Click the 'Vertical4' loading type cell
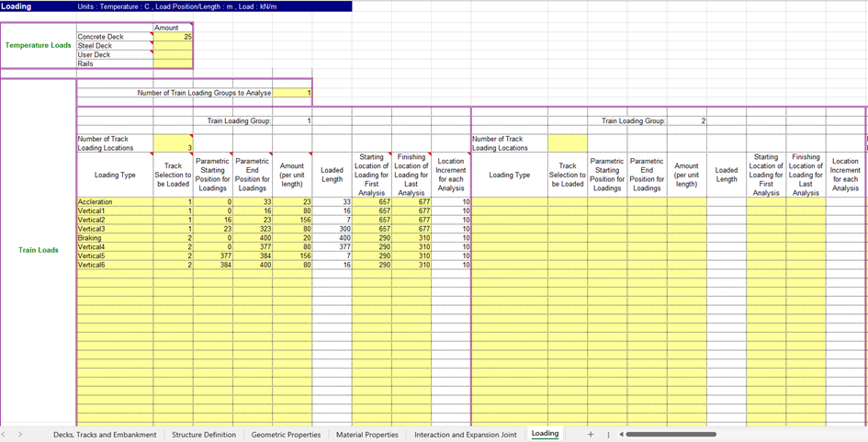The width and height of the screenshot is (868, 442). [115, 246]
